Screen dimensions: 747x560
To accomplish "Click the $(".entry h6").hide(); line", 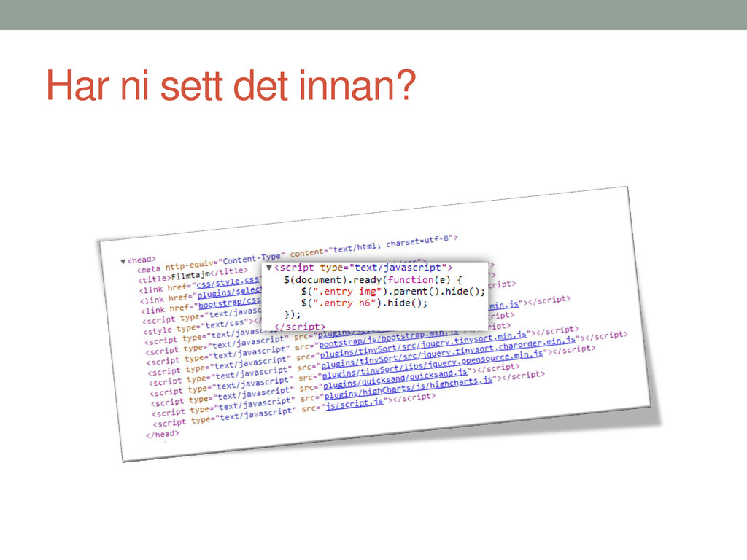I will pyautogui.click(x=365, y=303).
